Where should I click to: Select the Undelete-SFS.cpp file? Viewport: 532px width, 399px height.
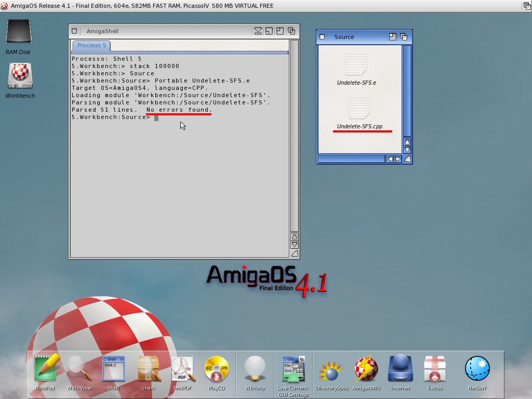(359, 109)
